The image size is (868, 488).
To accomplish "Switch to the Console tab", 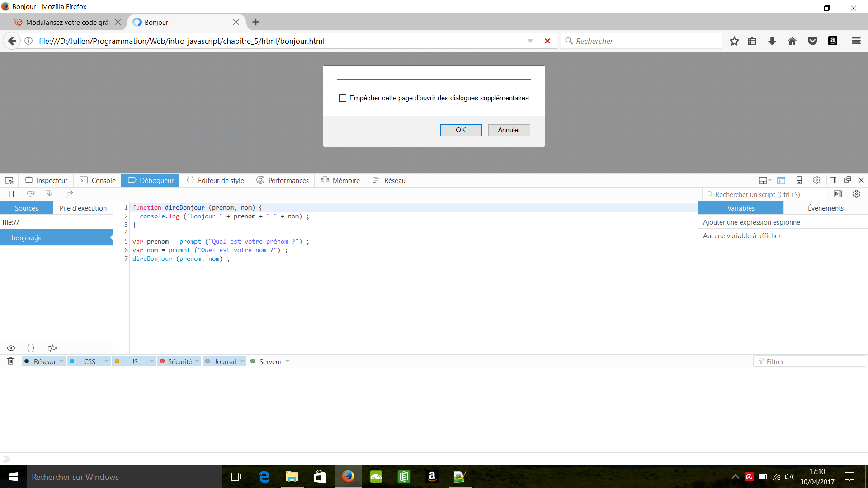I will (x=98, y=180).
